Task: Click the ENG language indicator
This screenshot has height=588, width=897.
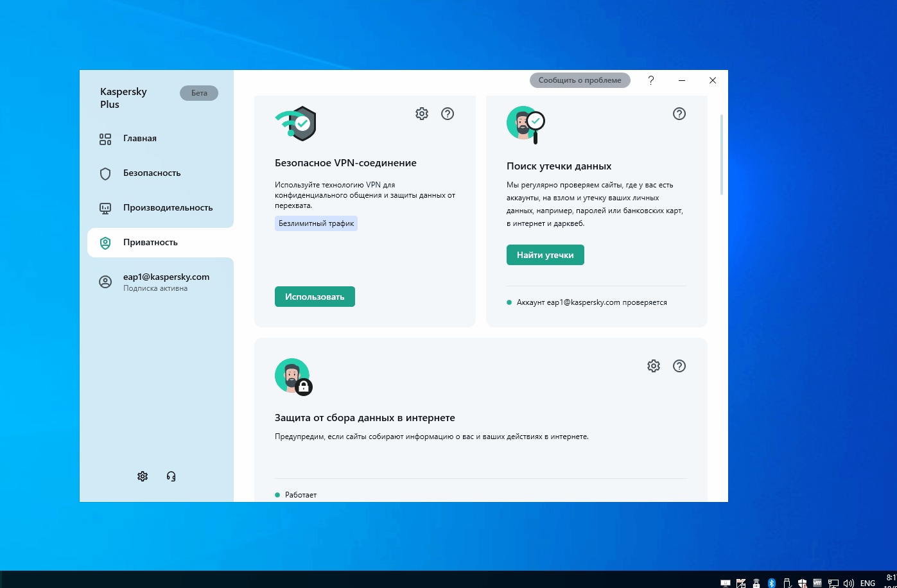Action: (867, 583)
